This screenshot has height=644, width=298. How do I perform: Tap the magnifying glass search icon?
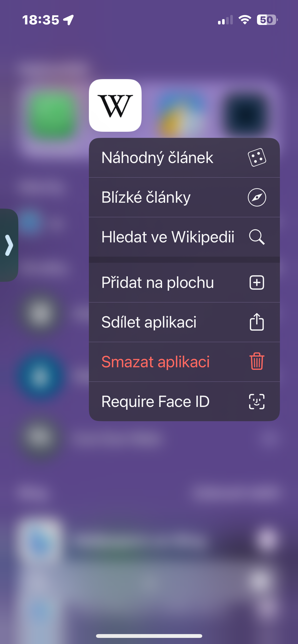[257, 237]
